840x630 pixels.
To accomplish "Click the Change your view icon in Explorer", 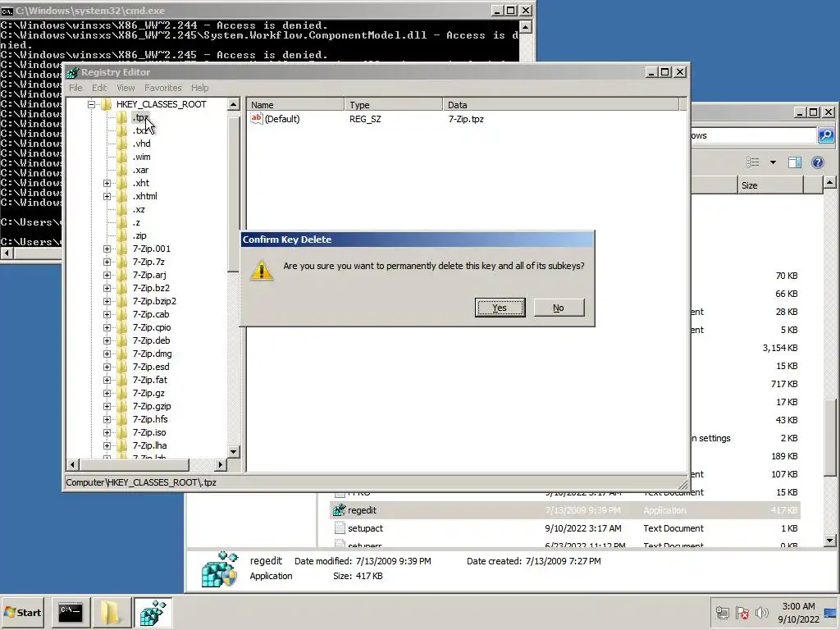I will (753, 162).
